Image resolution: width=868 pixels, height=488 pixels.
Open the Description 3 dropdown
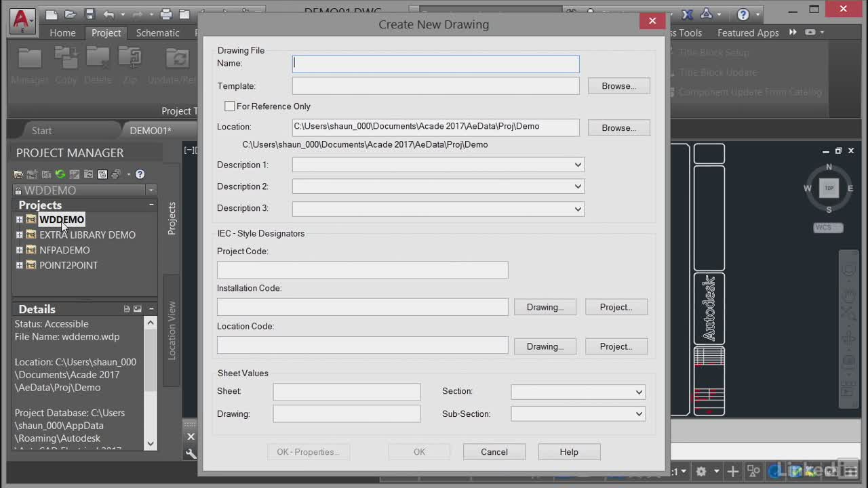[578, 209]
